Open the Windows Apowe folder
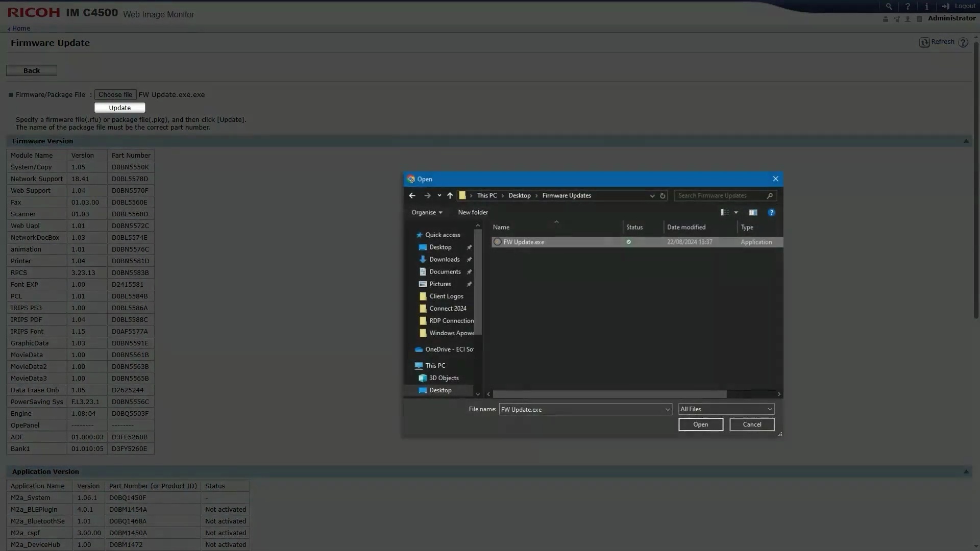 (446, 333)
